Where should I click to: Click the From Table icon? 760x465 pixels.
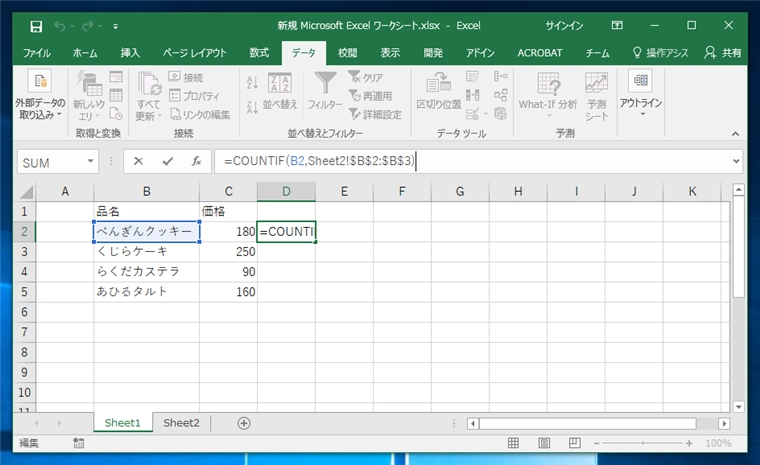point(116,96)
